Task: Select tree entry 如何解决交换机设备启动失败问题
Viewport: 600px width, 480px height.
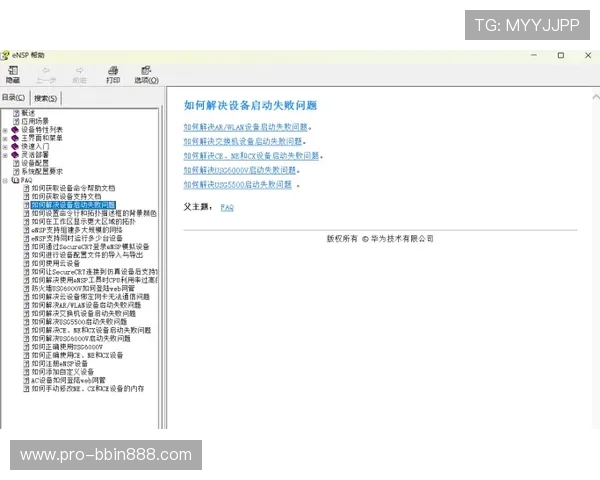Action: coord(83,313)
